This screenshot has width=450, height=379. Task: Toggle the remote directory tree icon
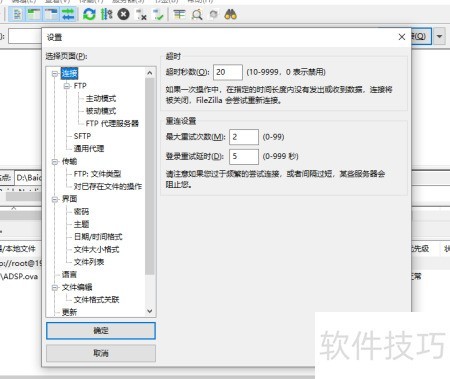[51, 15]
